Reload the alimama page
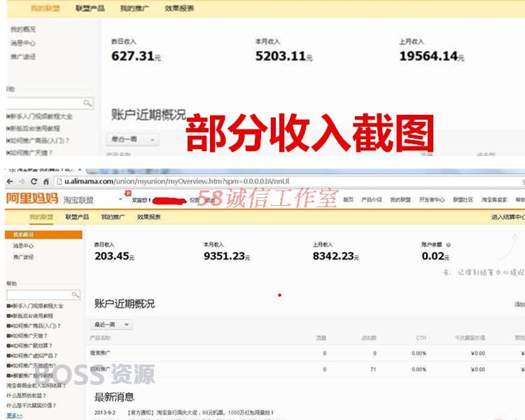Screen dimensions: 525x420 coord(34,181)
